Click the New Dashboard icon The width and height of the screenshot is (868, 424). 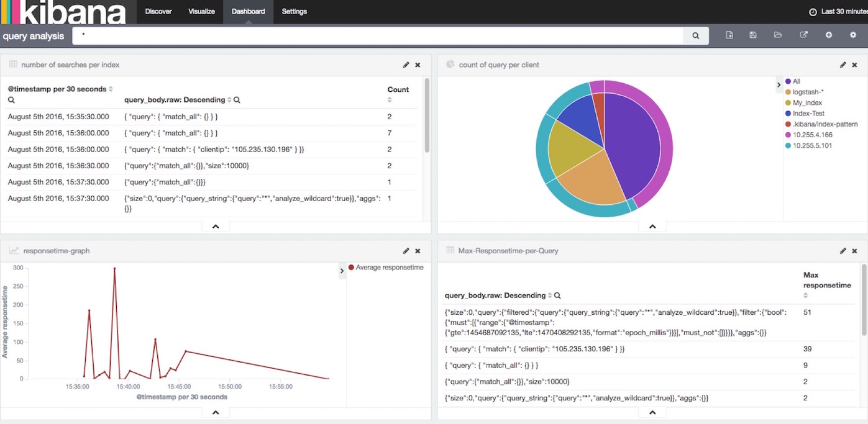(729, 35)
